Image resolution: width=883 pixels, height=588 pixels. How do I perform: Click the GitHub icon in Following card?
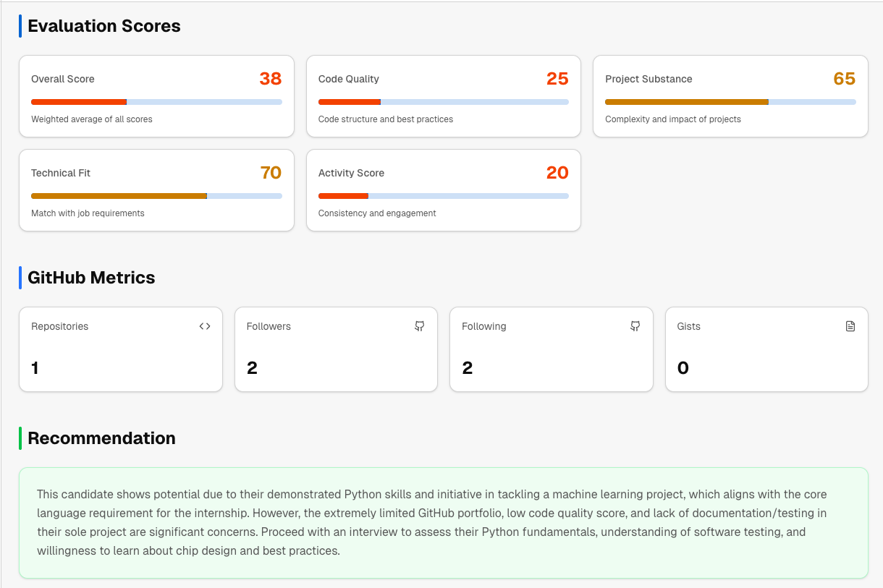click(x=635, y=326)
